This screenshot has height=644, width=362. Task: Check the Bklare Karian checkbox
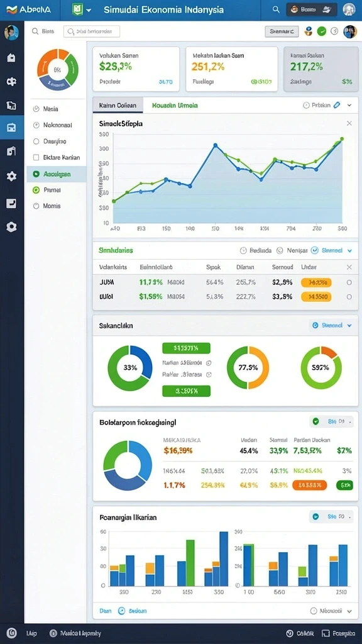(x=36, y=157)
